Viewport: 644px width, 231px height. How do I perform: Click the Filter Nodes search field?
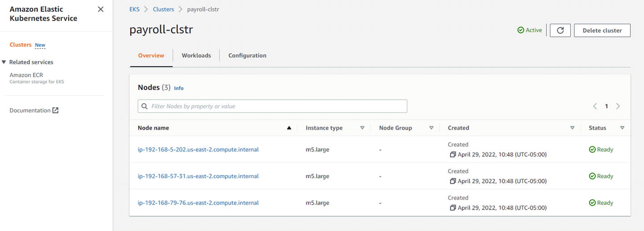(x=273, y=106)
